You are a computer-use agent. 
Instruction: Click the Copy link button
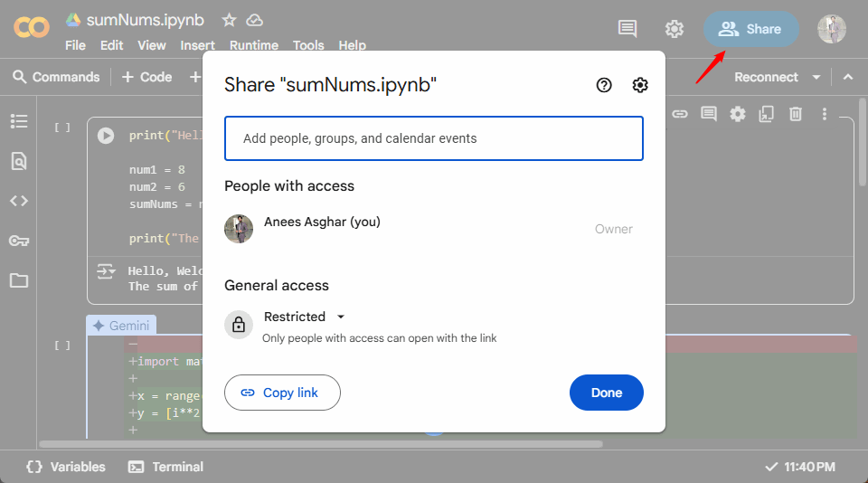282,393
